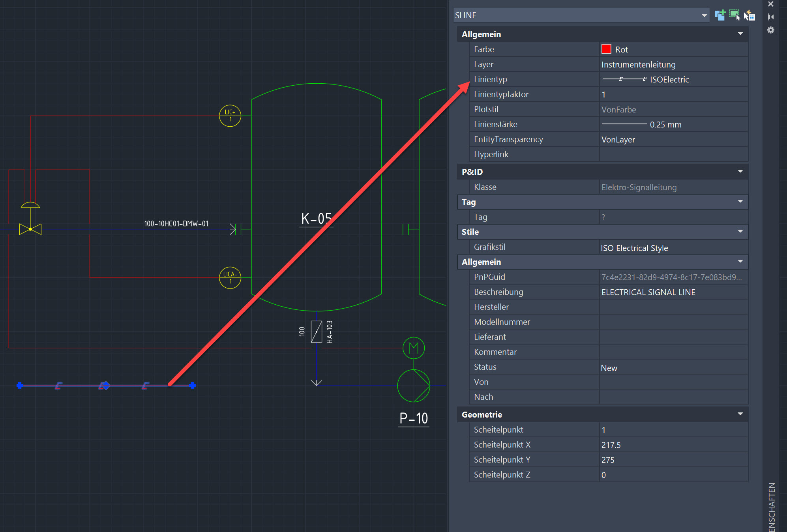The width and height of the screenshot is (787, 532).
Task: Activate the Select Objects icon
Action: point(735,15)
